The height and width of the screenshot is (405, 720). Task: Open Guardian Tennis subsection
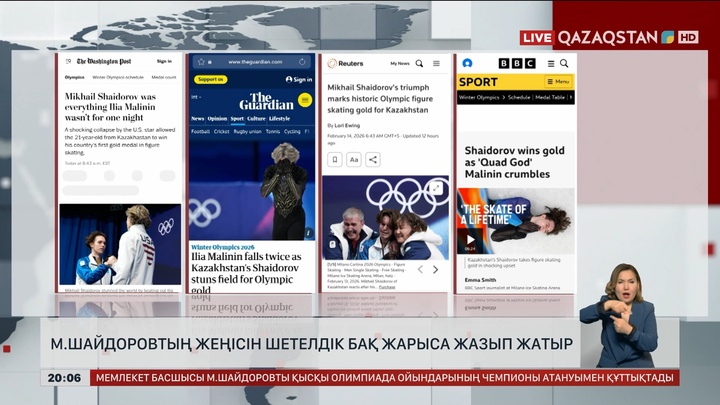tap(273, 131)
